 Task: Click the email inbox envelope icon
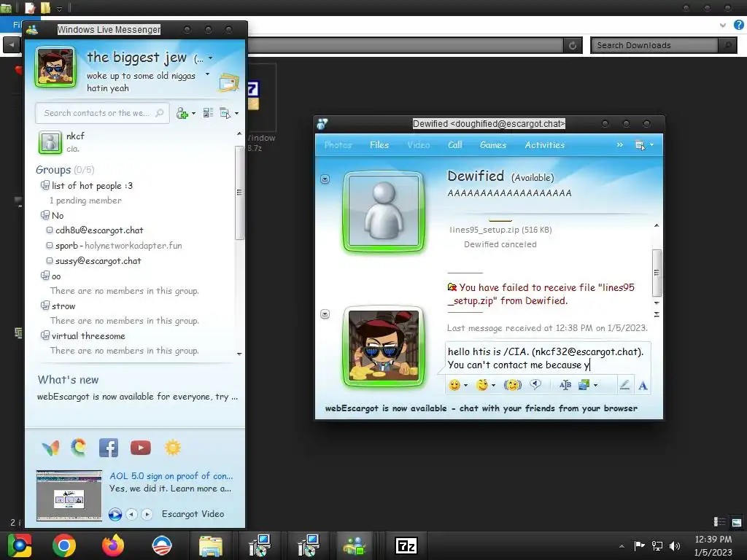coord(228,82)
